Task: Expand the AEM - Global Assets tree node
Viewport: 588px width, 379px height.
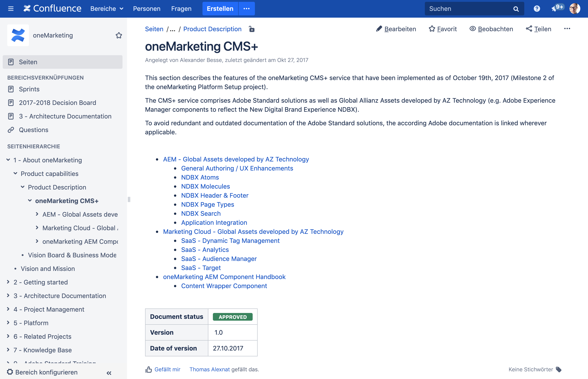Action: coord(37,214)
